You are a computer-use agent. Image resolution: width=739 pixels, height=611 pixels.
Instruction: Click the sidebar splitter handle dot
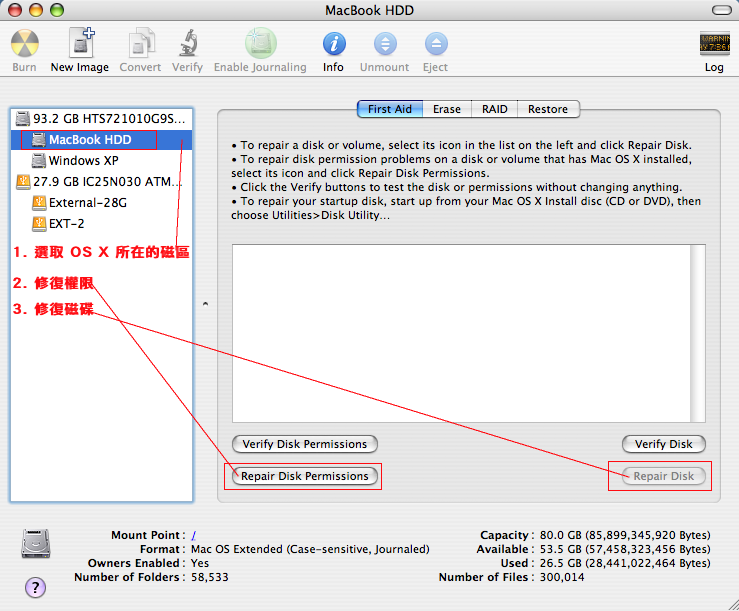(x=205, y=304)
